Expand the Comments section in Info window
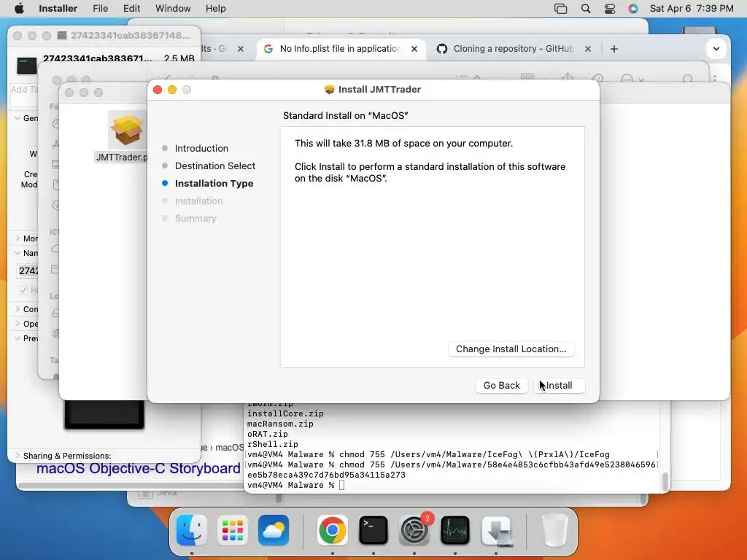 pos(18,309)
